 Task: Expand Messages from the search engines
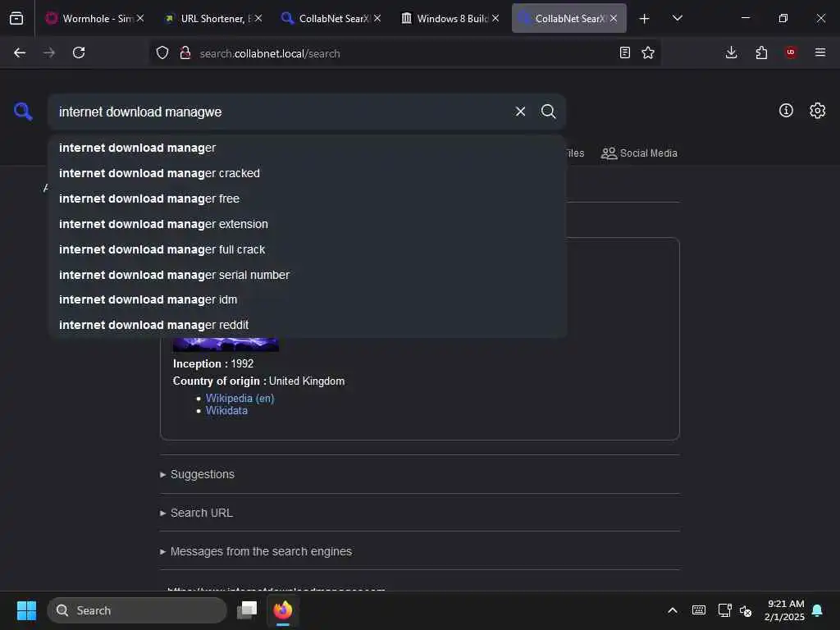tap(256, 551)
